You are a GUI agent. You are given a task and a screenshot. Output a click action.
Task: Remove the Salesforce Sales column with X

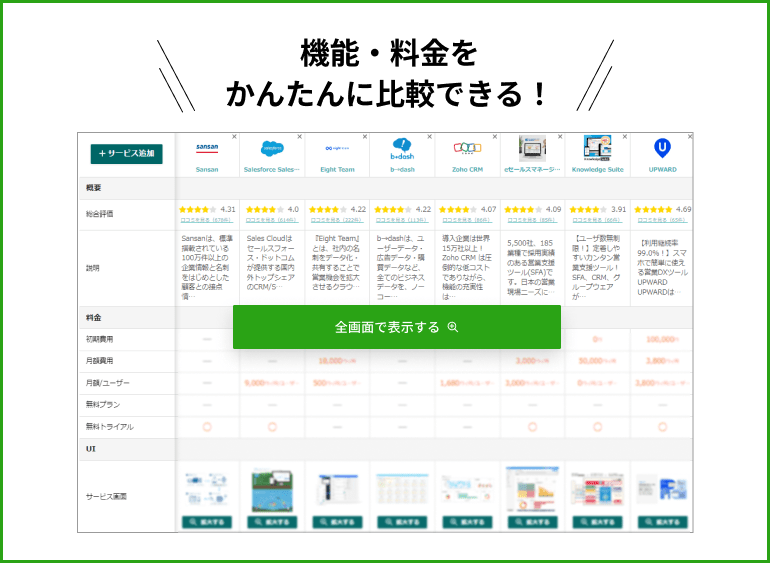[300, 137]
